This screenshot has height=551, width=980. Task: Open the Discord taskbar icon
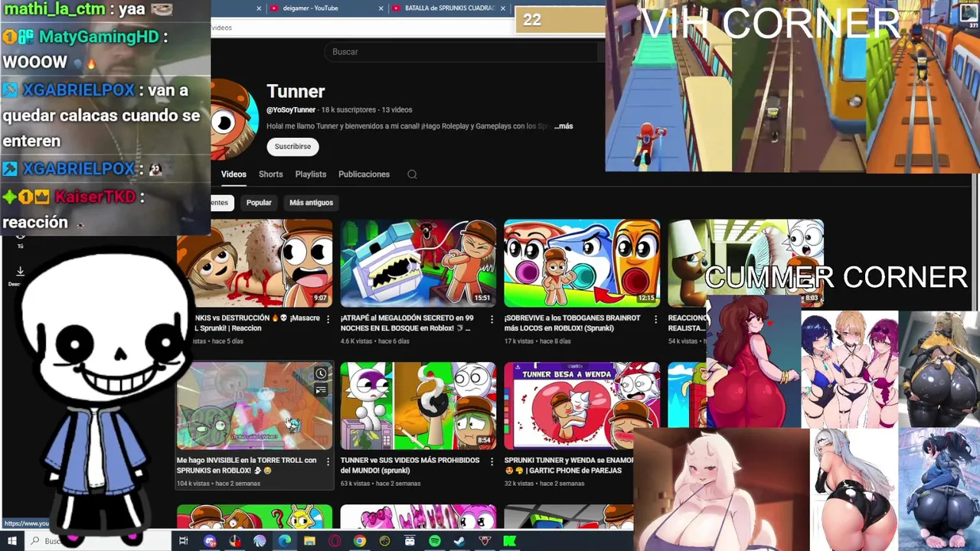210,541
